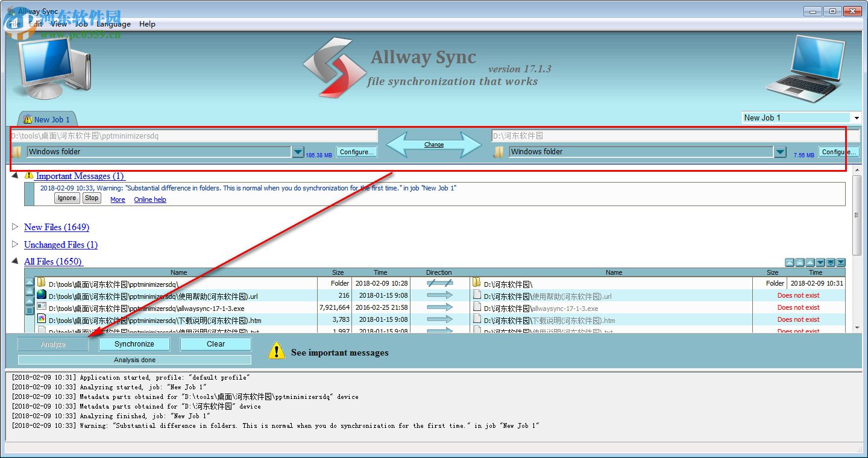The width and height of the screenshot is (868, 458).
Task: Click the Clear button
Action: pyautogui.click(x=216, y=344)
